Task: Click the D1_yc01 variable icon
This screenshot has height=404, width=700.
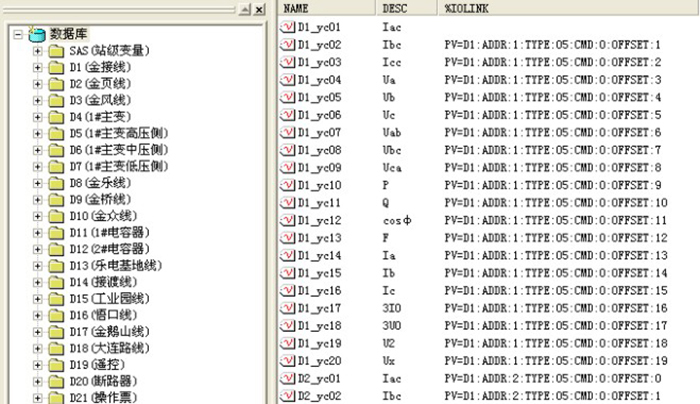Action: [x=287, y=27]
